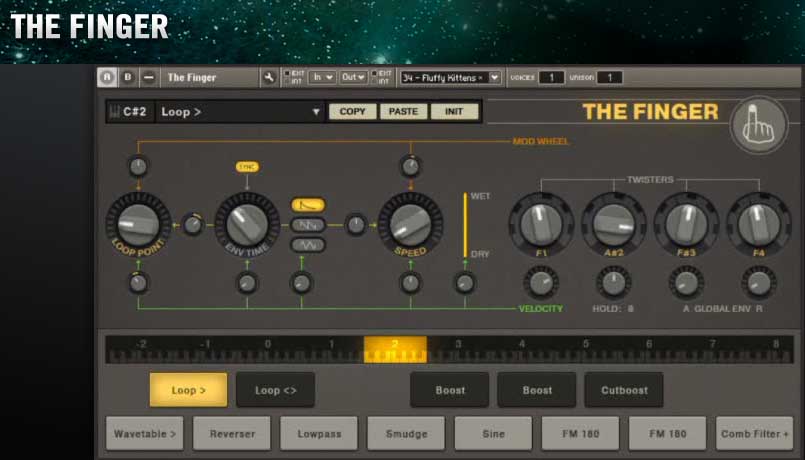
Task: Click small knob between envelope shapes and Speed
Action: pos(356,225)
